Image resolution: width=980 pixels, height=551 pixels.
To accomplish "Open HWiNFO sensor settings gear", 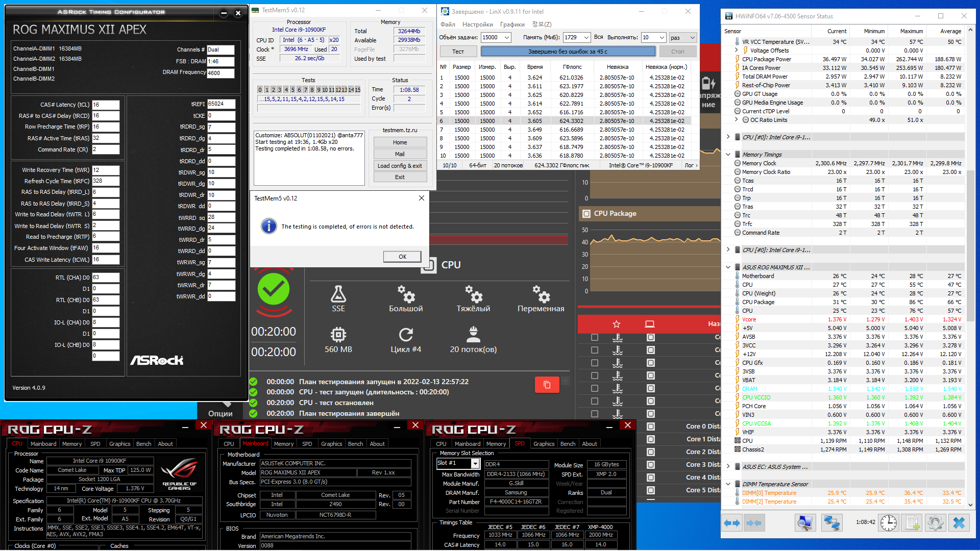I will point(935,523).
